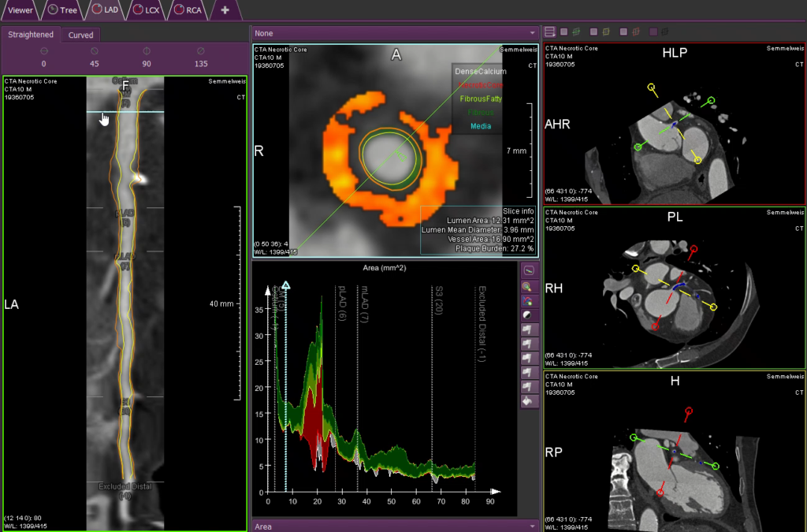
Task: Set the view rotation to 135 degrees
Action: (200, 51)
